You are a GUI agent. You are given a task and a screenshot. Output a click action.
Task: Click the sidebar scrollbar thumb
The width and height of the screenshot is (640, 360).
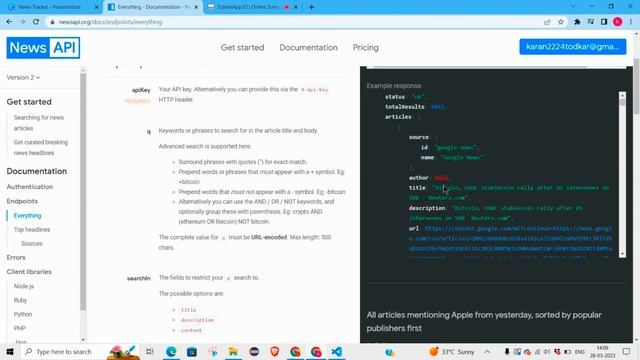click(x=83, y=192)
